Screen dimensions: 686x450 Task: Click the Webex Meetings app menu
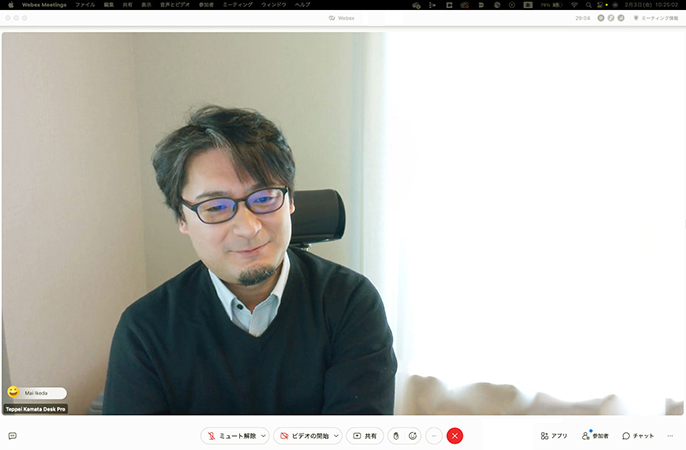tap(44, 5)
